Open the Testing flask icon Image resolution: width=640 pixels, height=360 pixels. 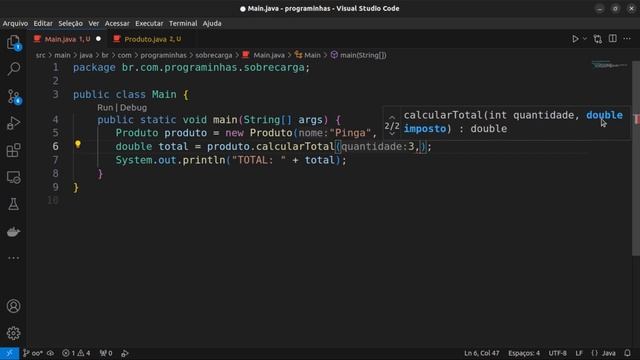point(13,204)
